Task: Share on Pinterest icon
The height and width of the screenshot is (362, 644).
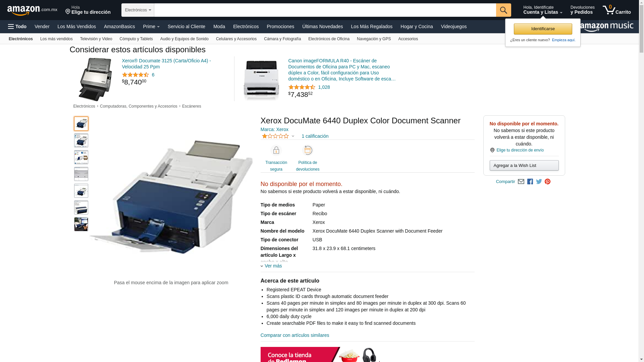Action: click(x=548, y=182)
